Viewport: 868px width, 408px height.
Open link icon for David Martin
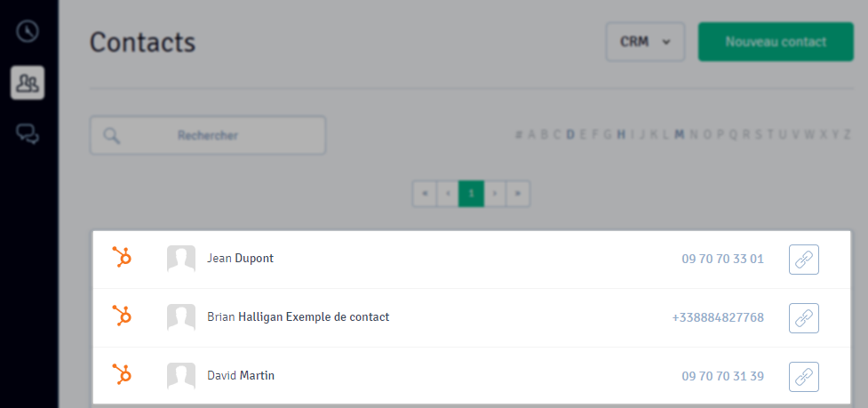pyautogui.click(x=803, y=377)
